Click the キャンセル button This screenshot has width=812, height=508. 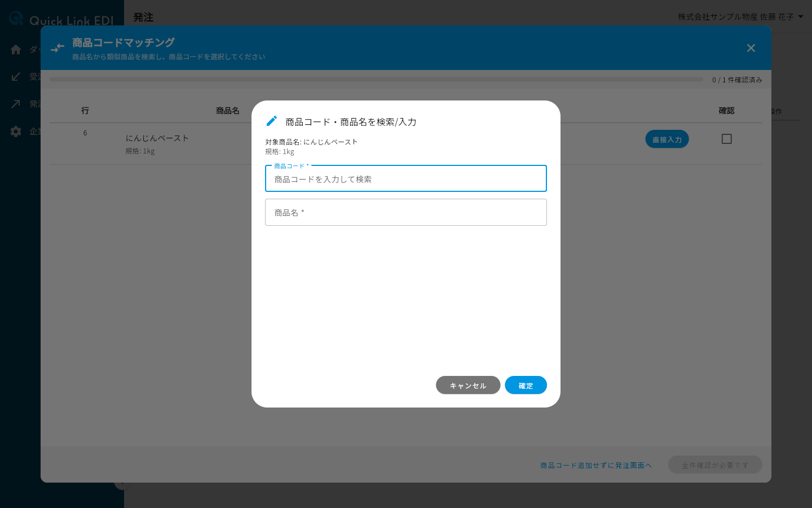[x=468, y=385]
